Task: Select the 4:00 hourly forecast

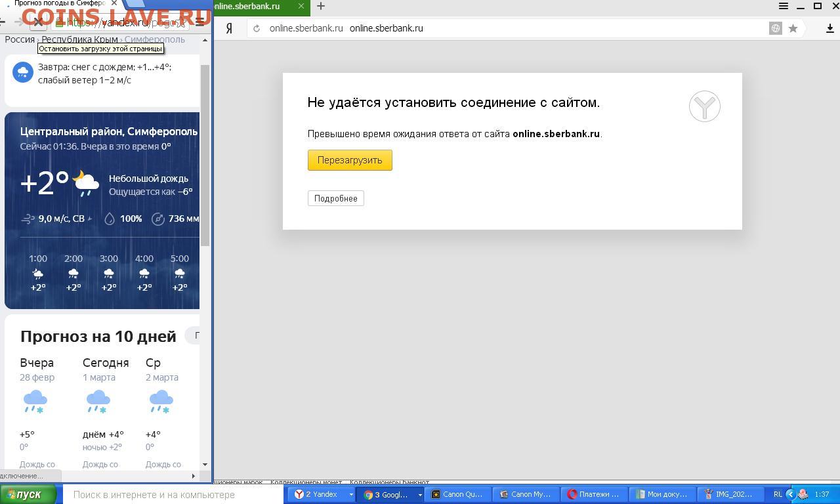Action: (144, 272)
